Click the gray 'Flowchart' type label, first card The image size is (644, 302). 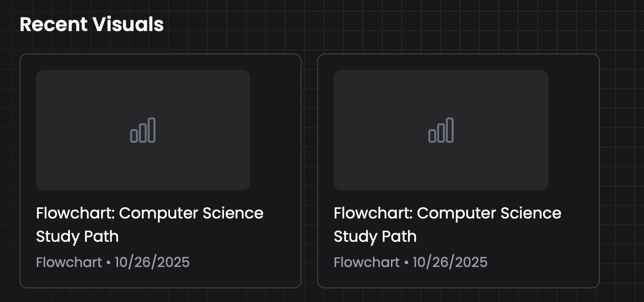click(69, 263)
